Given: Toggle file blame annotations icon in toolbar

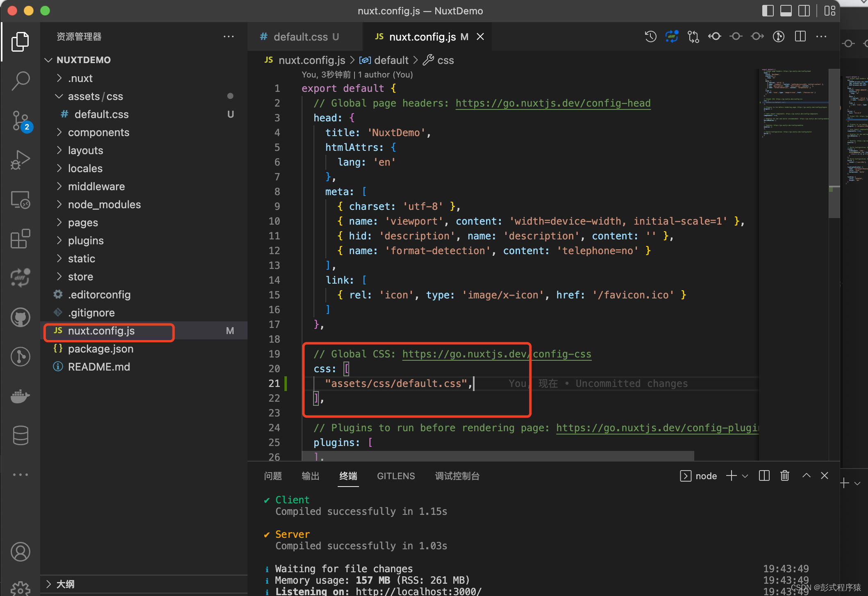Looking at the screenshot, I should coord(778,37).
